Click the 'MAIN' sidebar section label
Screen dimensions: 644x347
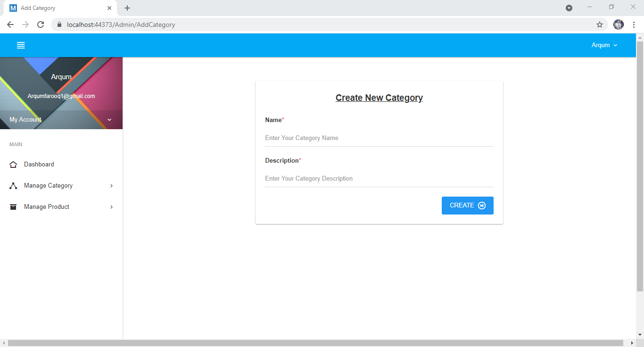(16, 144)
